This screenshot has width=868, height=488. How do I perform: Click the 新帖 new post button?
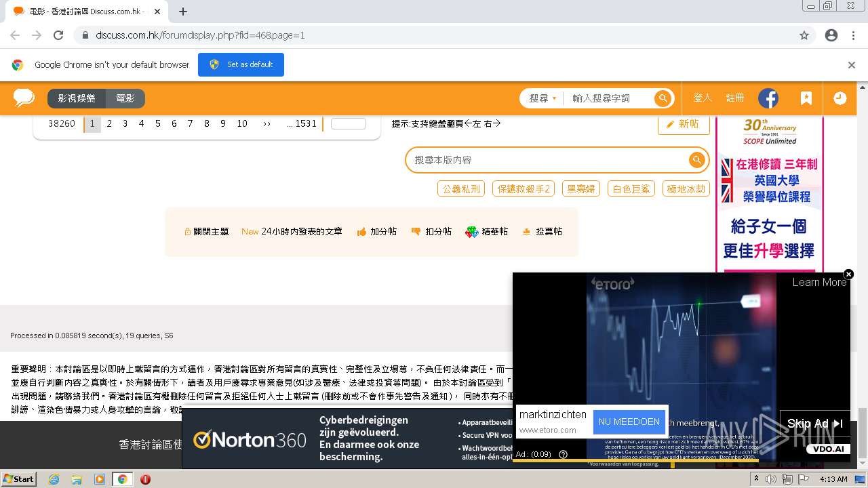(684, 124)
